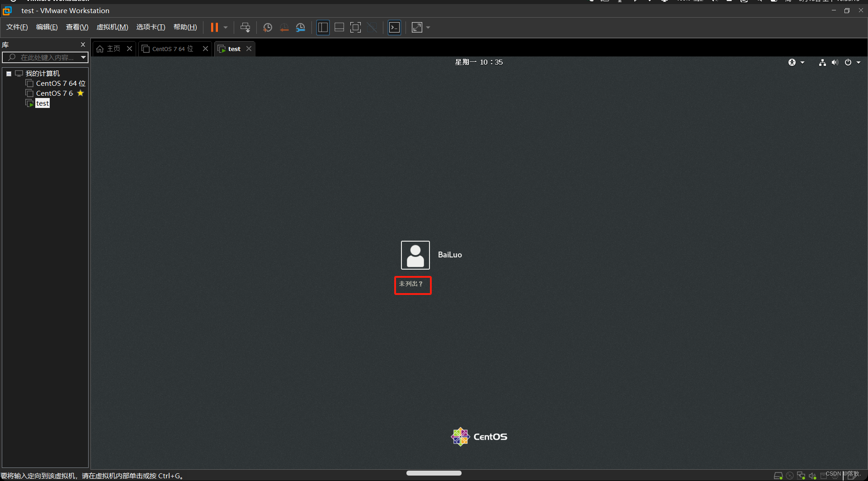Click the CD/DVD status bar icon
This screenshot has width=868, height=481.
(x=790, y=476)
